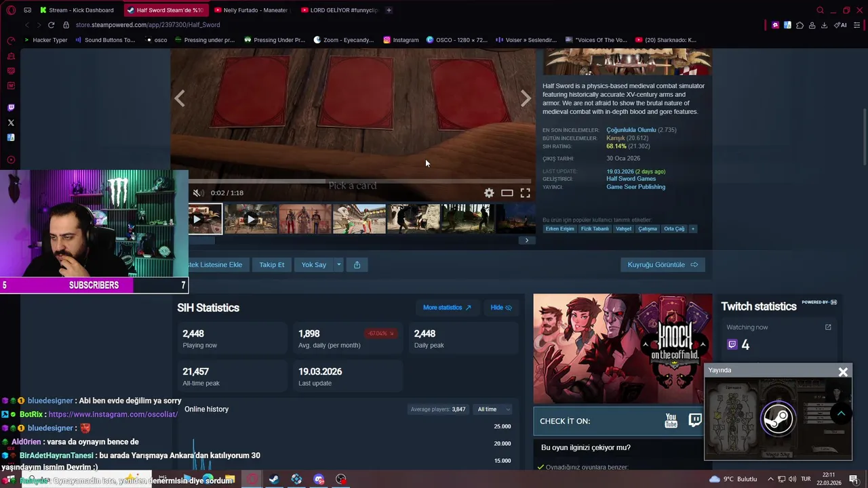Open the Instagram link in chat
Screen dimensions: 868x488
pyautogui.click(x=113, y=414)
